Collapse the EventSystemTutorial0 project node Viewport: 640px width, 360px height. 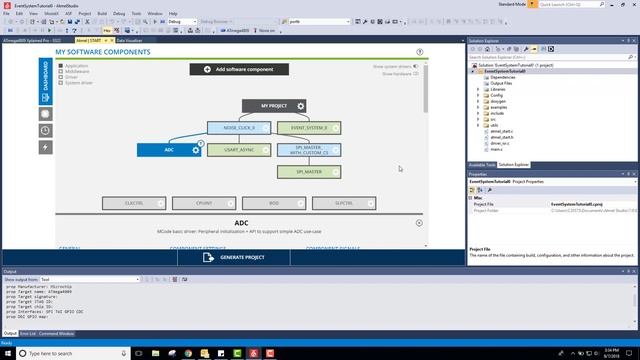click(473, 71)
